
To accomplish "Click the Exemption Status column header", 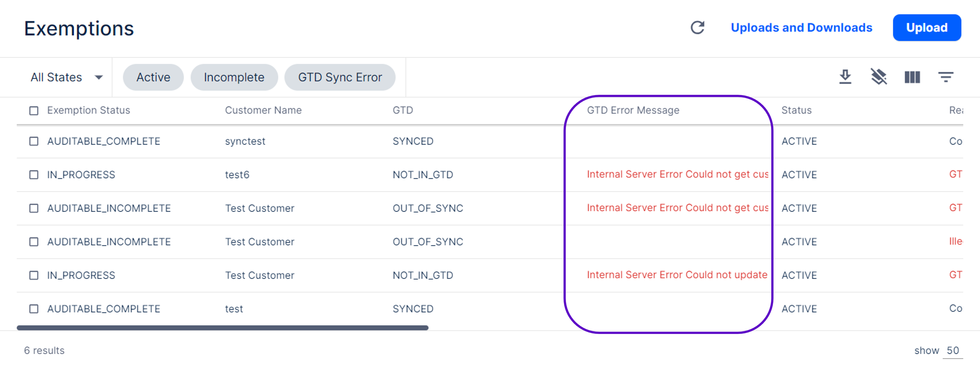I will pos(88,110).
